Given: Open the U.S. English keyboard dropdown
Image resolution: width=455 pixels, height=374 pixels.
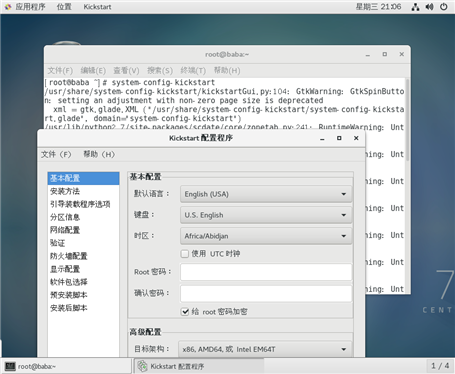Looking at the screenshot, I should (266, 215).
